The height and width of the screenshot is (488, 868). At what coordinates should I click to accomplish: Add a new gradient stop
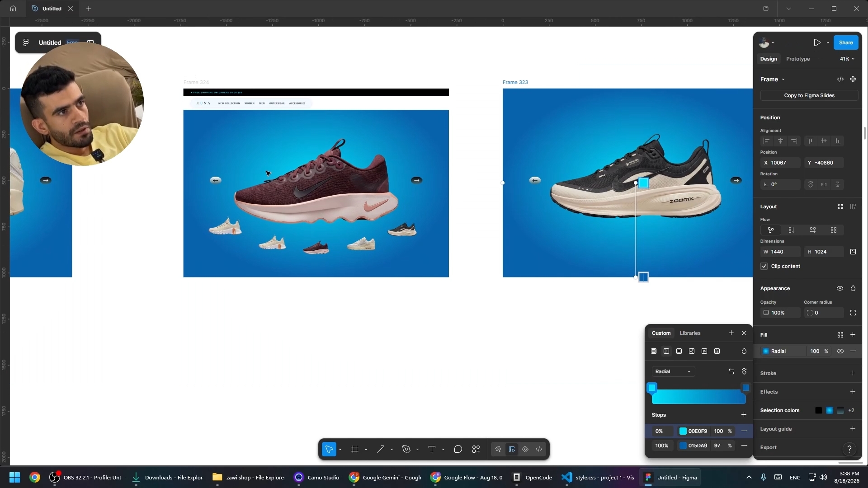point(744,415)
